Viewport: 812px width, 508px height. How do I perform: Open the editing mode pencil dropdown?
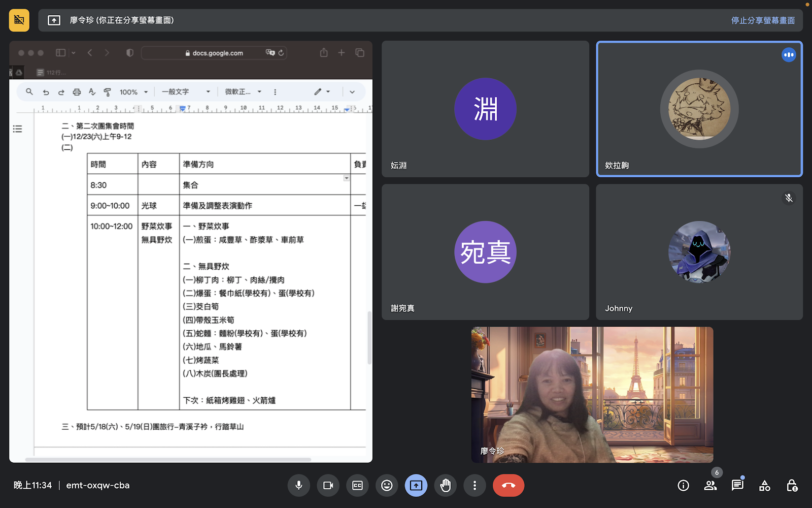click(322, 92)
